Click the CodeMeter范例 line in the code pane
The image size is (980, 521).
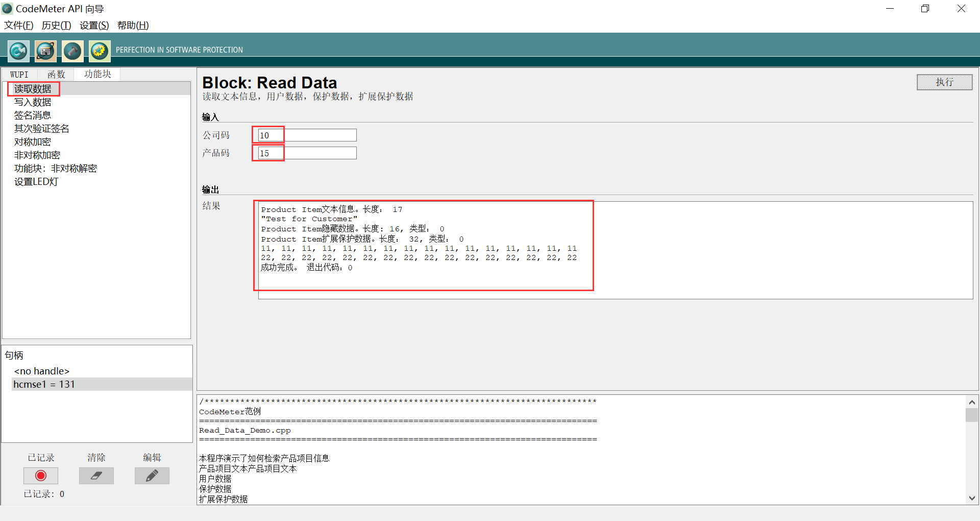click(x=230, y=412)
